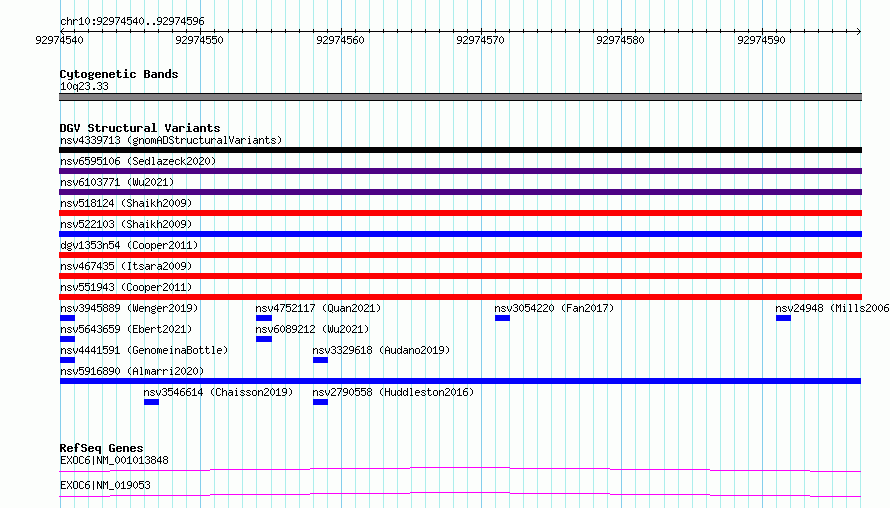Click the red nsv551943 variant bar

pyautogui.click(x=460, y=297)
